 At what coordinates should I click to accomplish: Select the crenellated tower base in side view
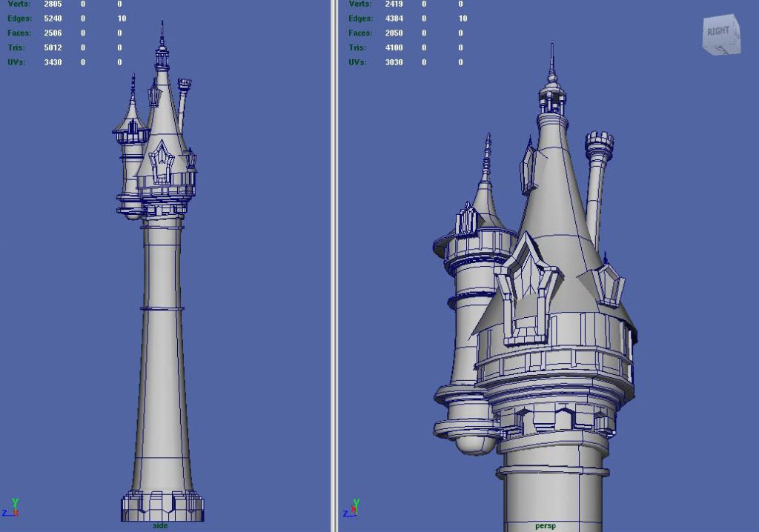click(x=162, y=505)
